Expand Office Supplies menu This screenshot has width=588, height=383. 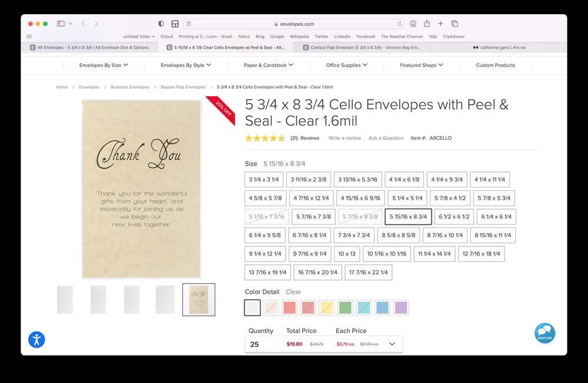point(346,65)
